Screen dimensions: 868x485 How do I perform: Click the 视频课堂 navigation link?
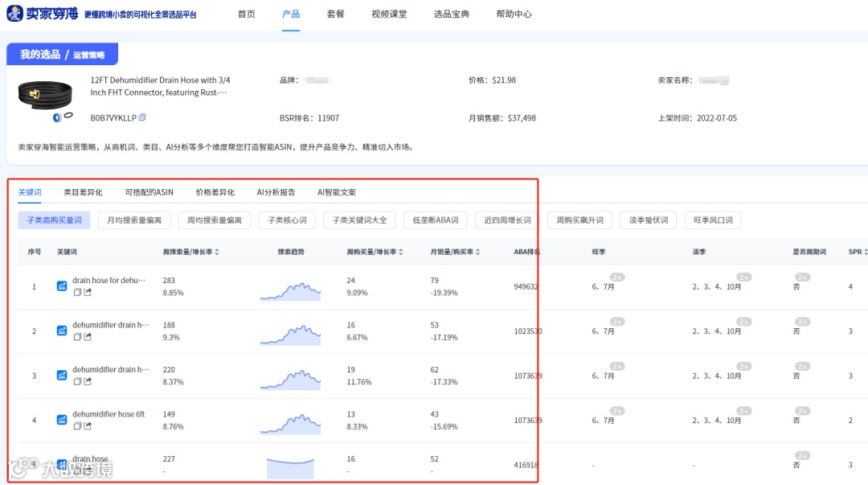[x=388, y=13]
